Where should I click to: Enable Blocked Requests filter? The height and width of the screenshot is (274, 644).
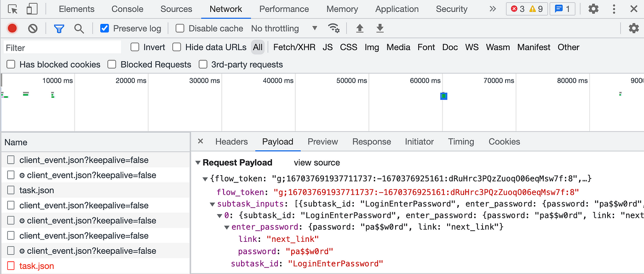pyautogui.click(x=112, y=64)
